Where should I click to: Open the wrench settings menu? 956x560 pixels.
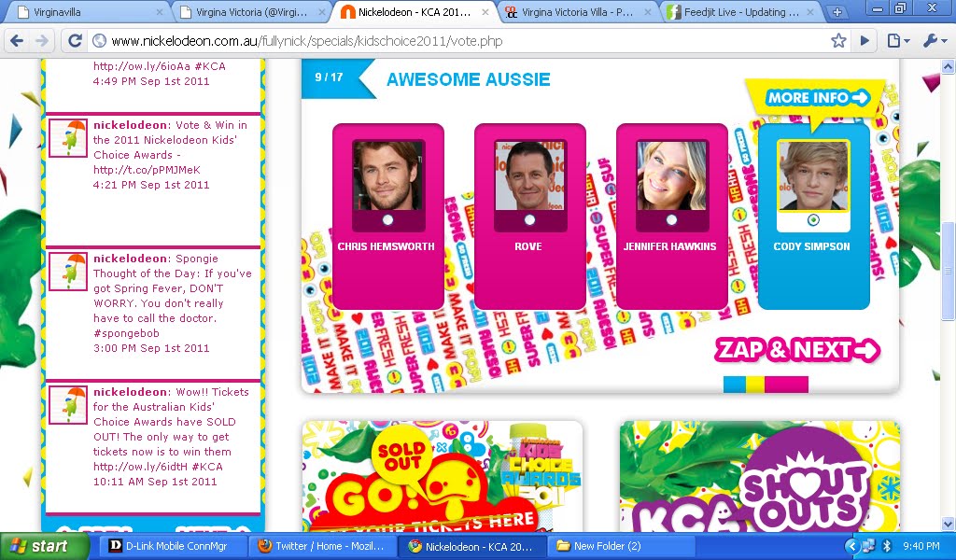(x=935, y=41)
